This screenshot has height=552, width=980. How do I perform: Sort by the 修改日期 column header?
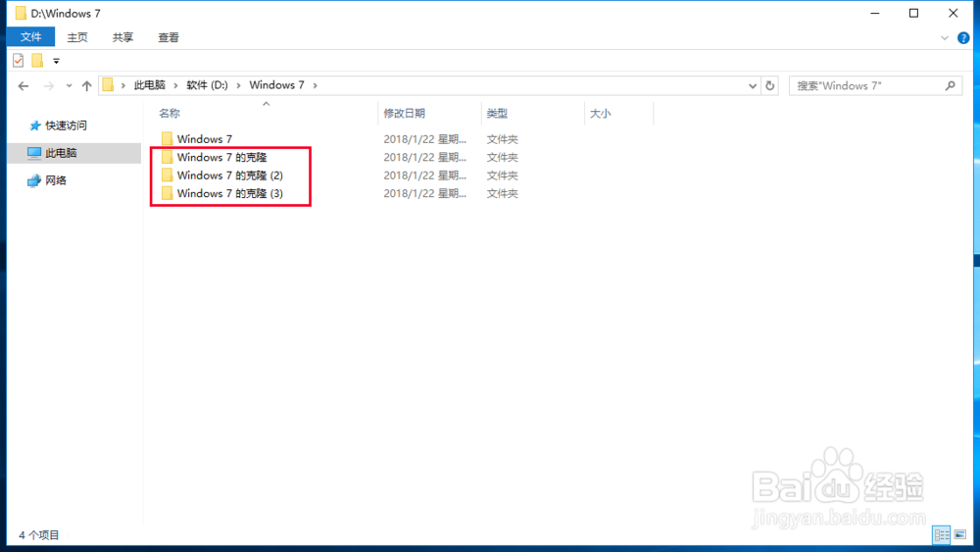(x=405, y=113)
